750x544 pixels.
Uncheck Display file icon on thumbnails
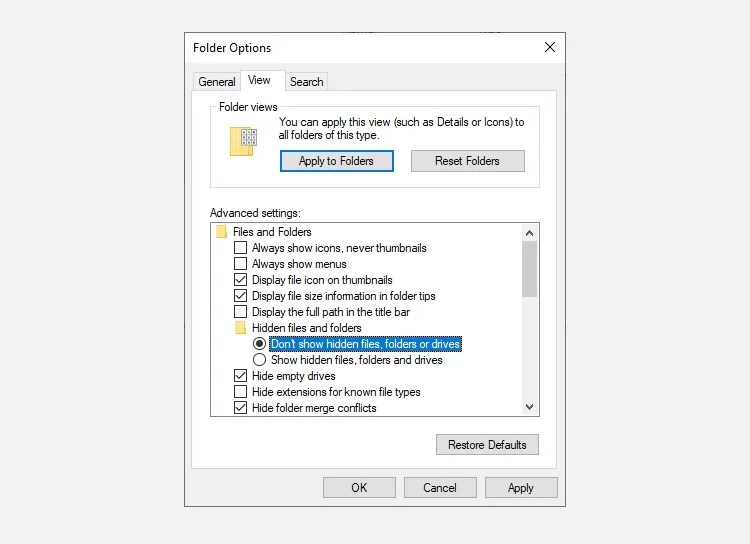[x=241, y=280]
